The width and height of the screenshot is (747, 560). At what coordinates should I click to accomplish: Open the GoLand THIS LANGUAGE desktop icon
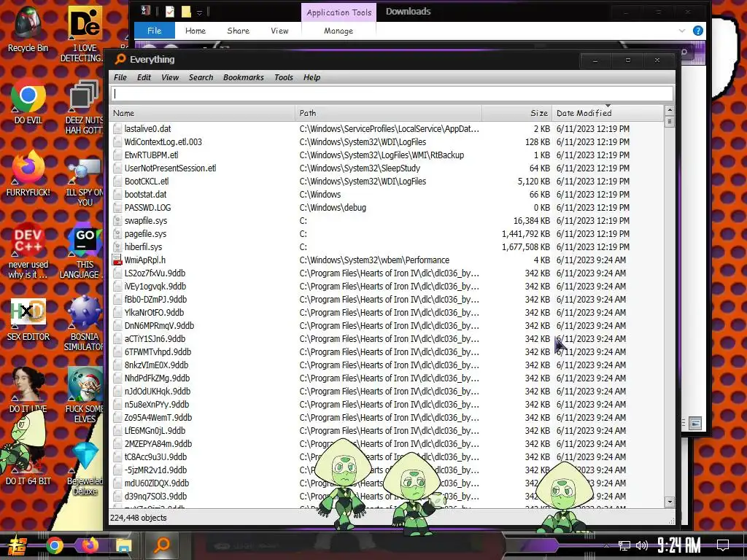pos(84,250)
